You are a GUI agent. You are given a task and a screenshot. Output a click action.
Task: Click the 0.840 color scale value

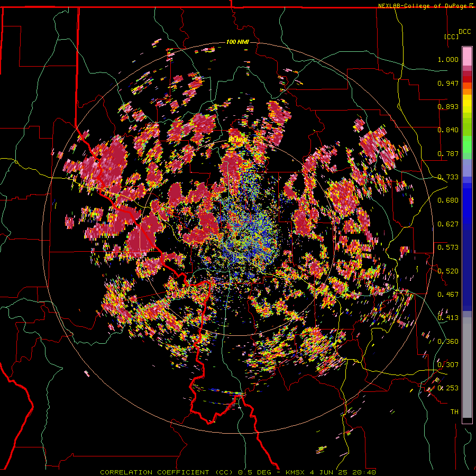click(448, 130)
